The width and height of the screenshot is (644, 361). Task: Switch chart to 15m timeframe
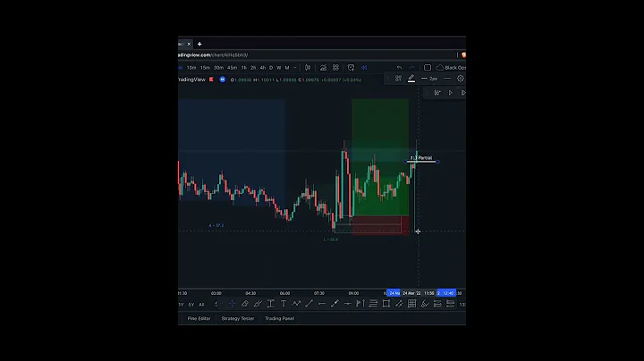(x=205, y=68)
